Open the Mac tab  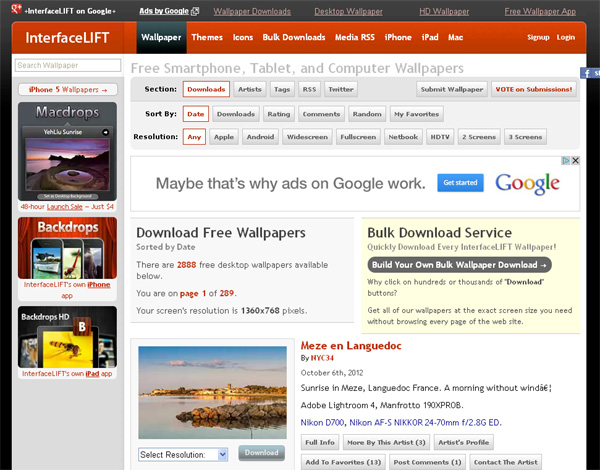tap(455, 38)
